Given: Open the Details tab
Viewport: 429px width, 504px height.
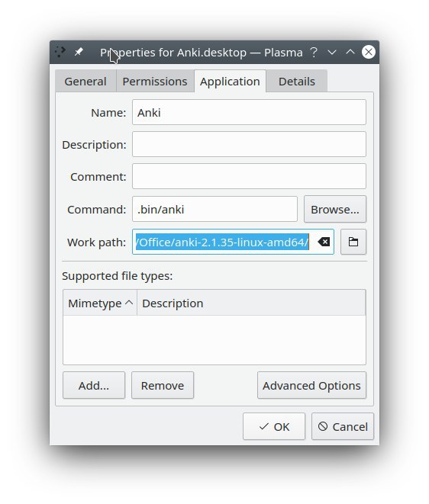Looking at the screenshot, I should point(297,82).
